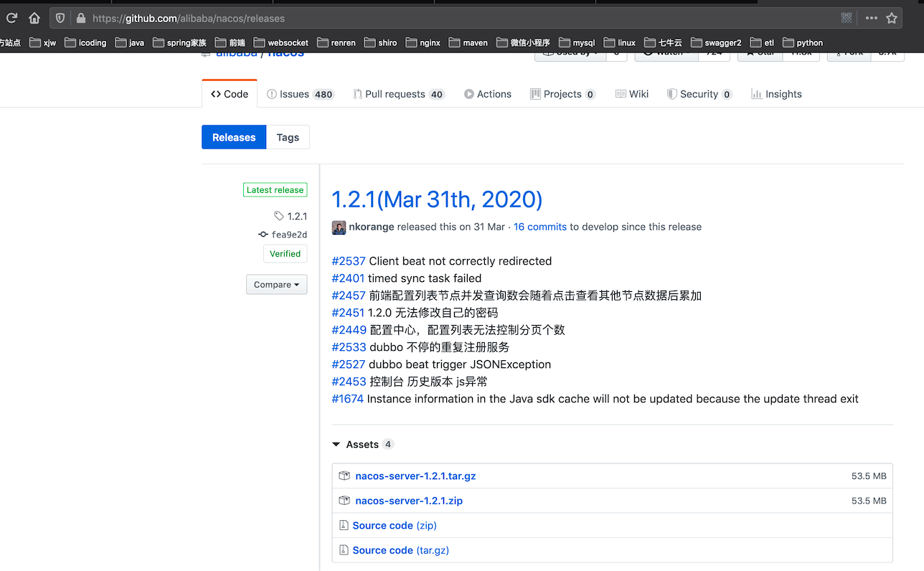
Task: Open issue #2453 link
Action: click(x=349, y=382)
